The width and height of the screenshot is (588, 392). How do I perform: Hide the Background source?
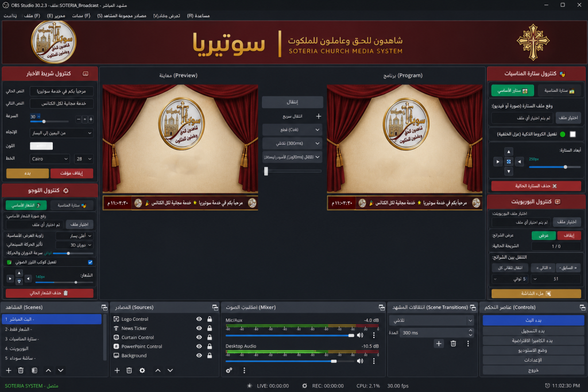199,355
